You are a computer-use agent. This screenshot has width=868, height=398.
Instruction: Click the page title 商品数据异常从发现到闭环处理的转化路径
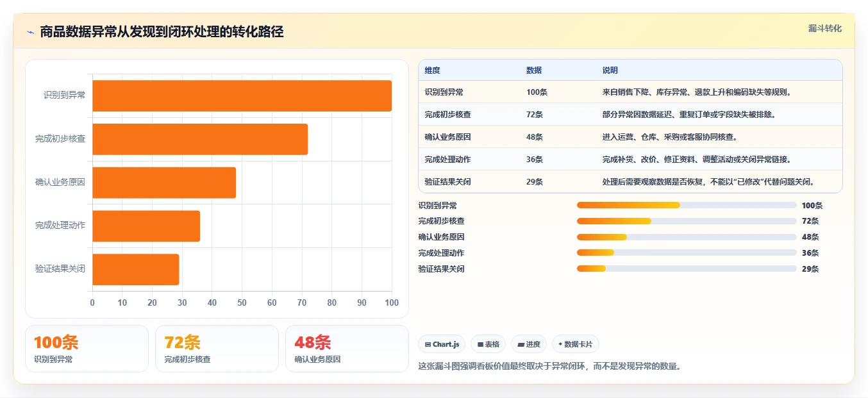tap(162, 32)
